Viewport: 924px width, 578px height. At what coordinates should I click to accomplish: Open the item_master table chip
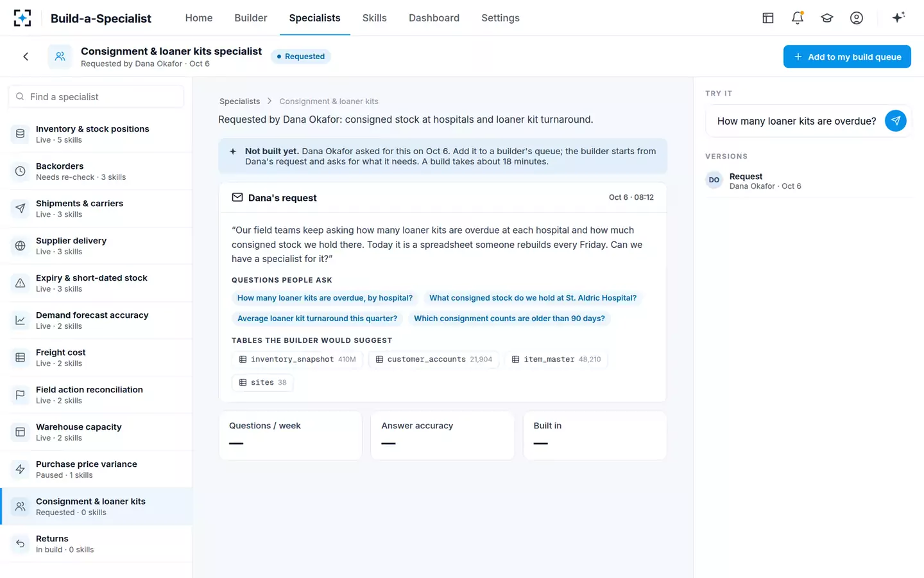click(x=556, y=360)
